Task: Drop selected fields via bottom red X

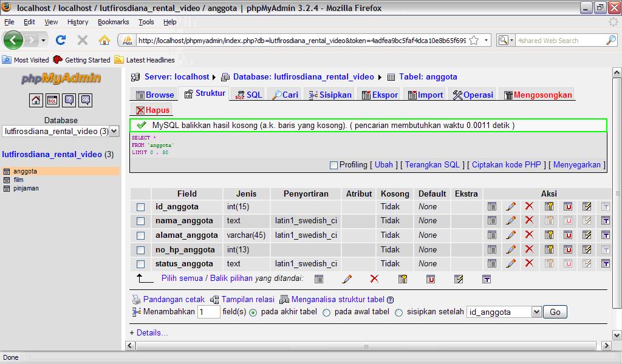Action: pyautogui.click(x=374, y=279)
